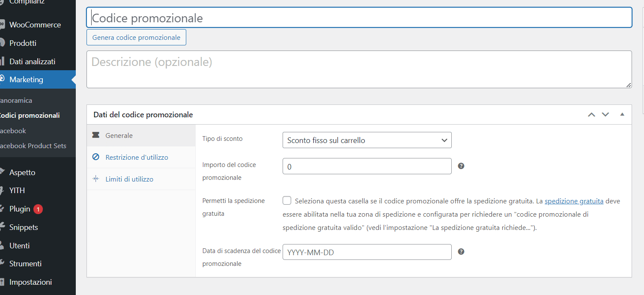Image resolution: width=644 pixels, height=295 pixels.
Task: Enable Permetti la spedizione gratuita
Action: 286,200
